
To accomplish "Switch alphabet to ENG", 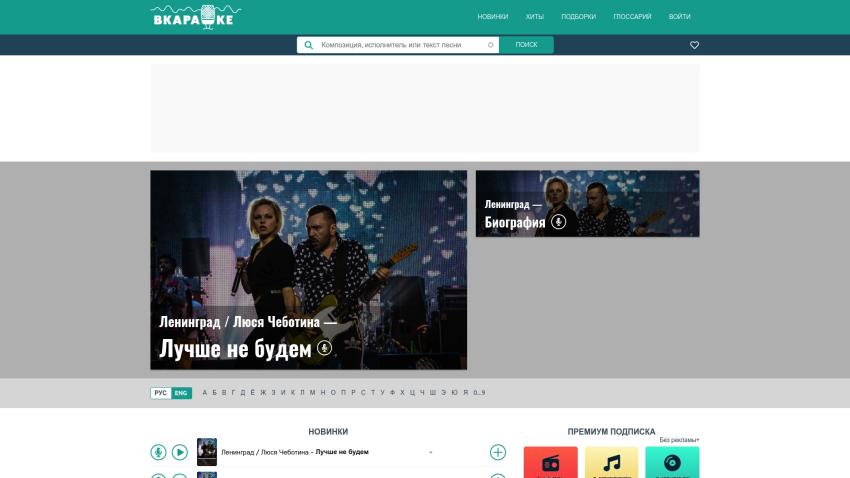I will (181, 393).
